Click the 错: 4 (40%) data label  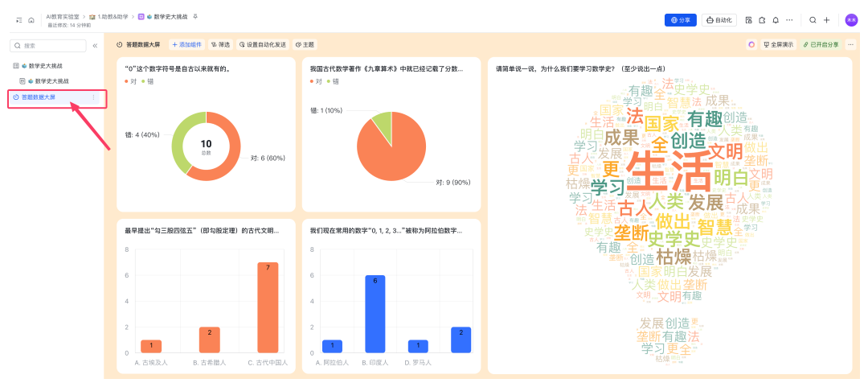click(143, 134)
